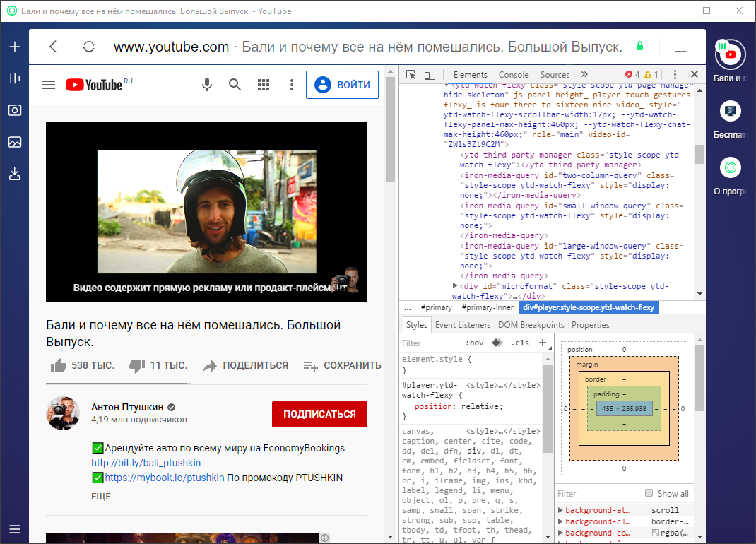Open the YouTube apps grid

pyautogui.click(x=264, y=85)
